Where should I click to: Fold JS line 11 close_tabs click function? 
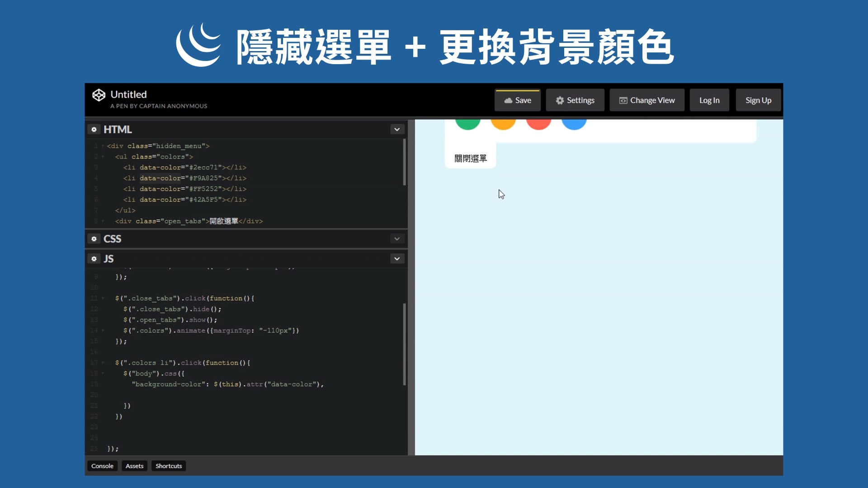pos(103,298)
